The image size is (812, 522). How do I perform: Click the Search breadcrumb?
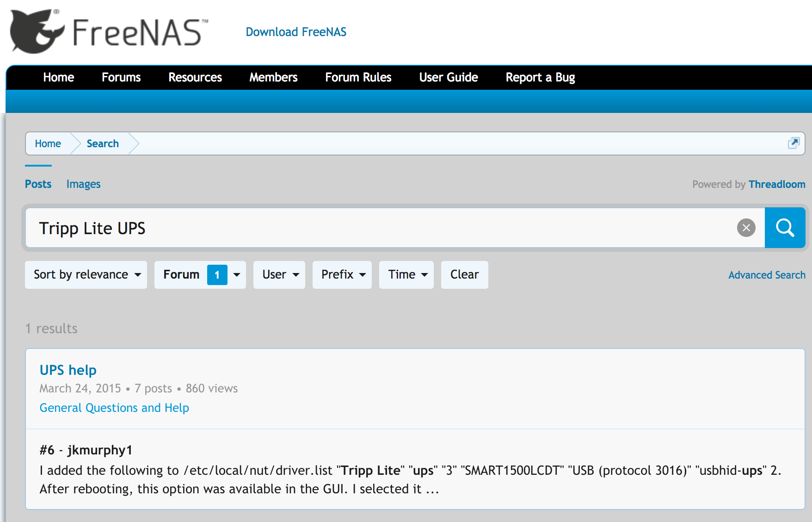(103, 143)
